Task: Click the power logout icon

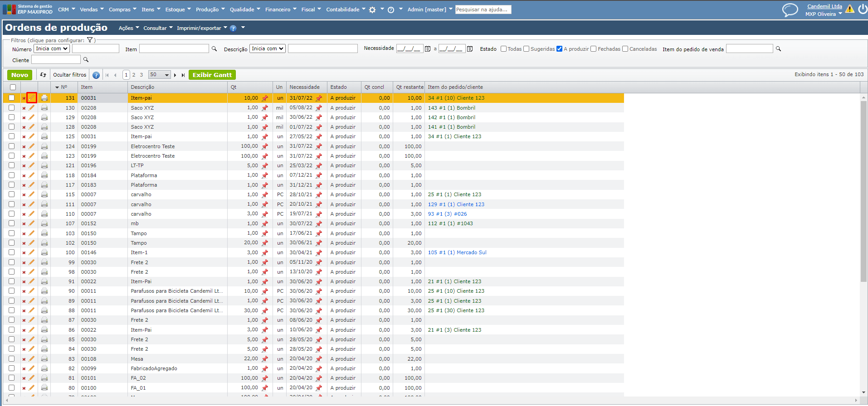Action: 862,9
